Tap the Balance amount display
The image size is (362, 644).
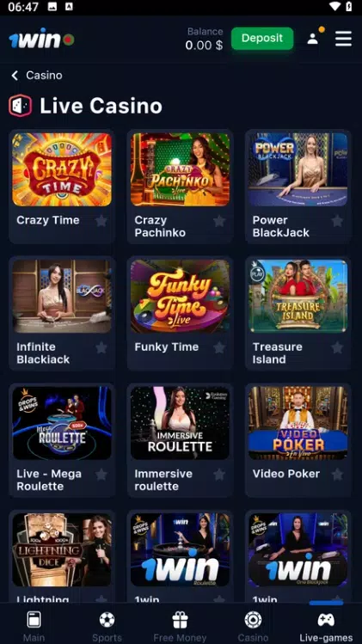click(x=204, y=46)
